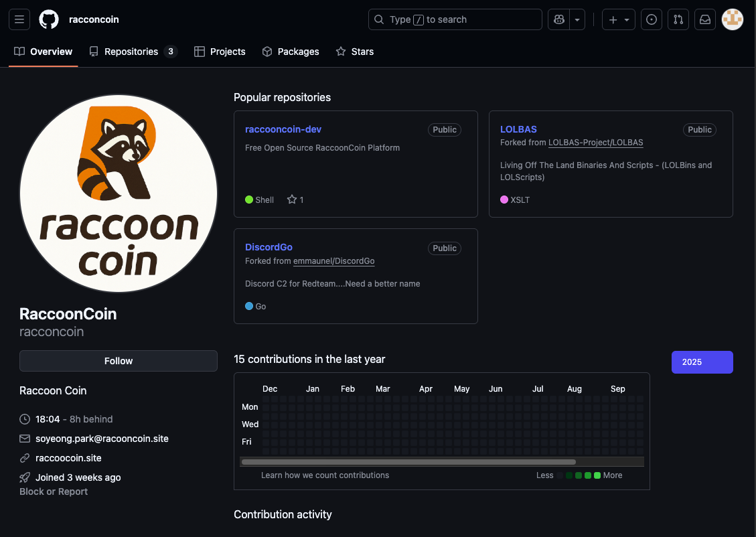The width and height of the screenshot is (756, 537).
Task: Click the Contribution activity heading
Action: point(283,514)
